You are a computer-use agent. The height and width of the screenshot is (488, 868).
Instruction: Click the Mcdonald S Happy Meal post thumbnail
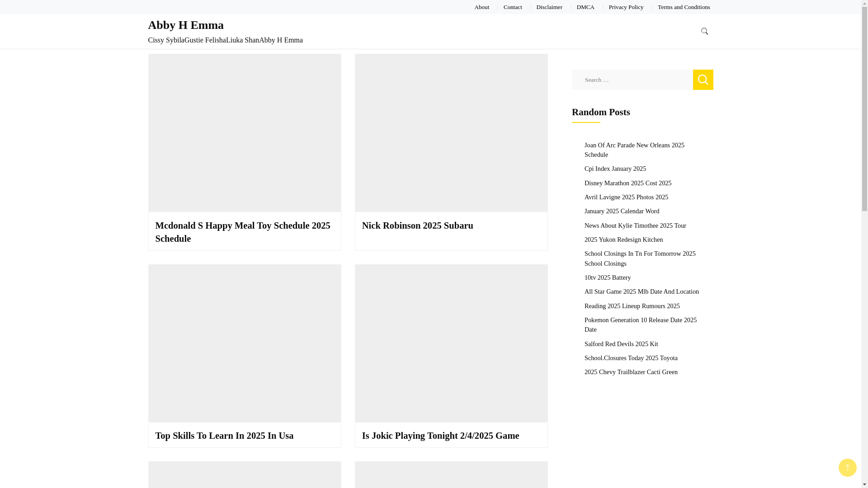pos(245,133)
